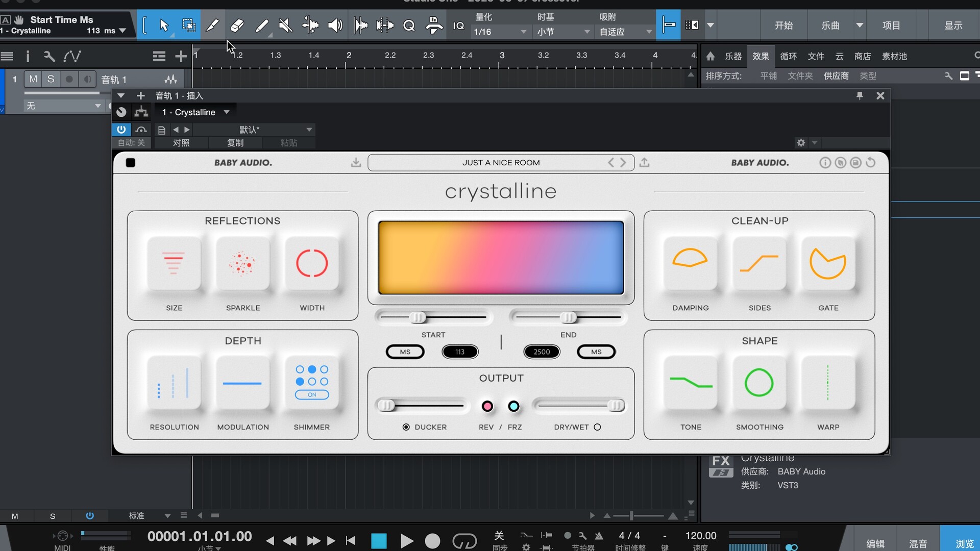The height and width of the screenshot is (551, 980).
Task: Click the Tone shape control
Action: [x=691, y=383]
